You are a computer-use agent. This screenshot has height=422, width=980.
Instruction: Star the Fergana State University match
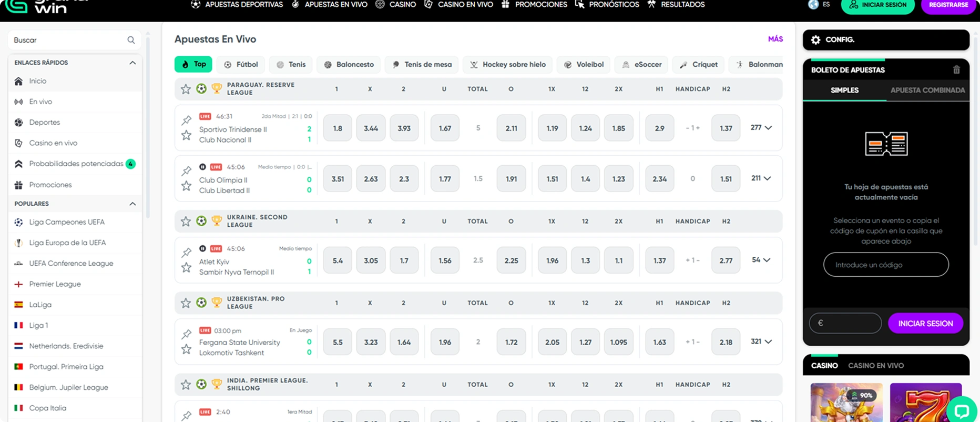tap(186, 349)
